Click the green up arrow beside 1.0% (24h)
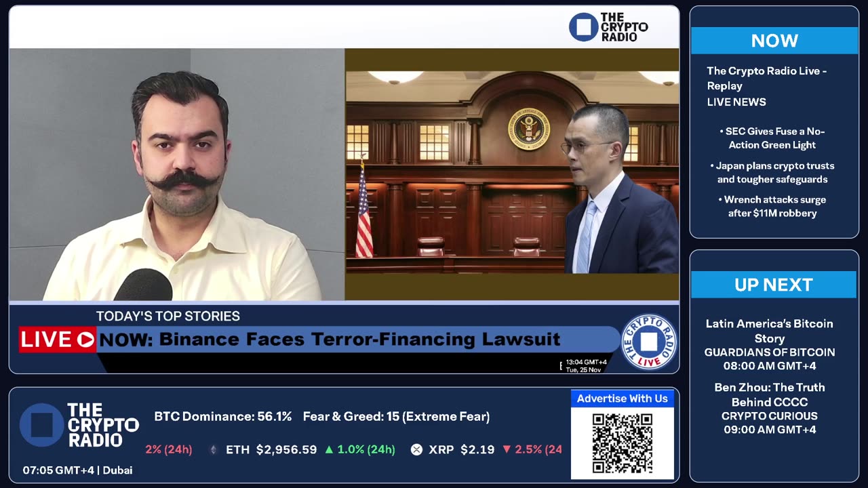868x488 pixels. pos(329,449)
